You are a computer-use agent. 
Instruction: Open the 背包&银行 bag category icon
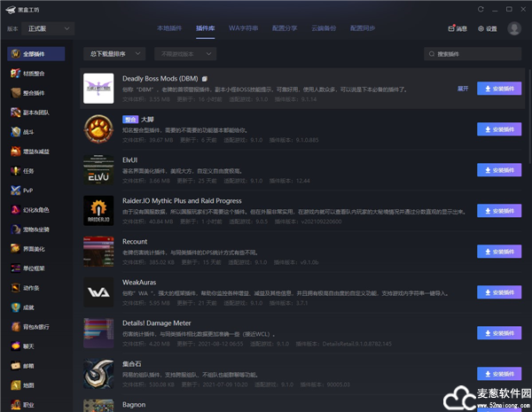coord(15,327)
